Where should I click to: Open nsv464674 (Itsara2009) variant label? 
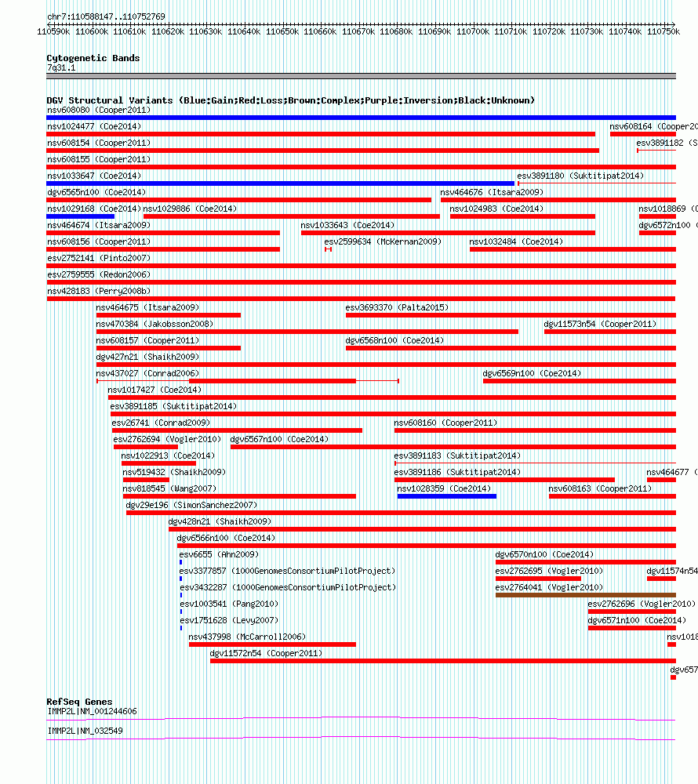point(99,226)
